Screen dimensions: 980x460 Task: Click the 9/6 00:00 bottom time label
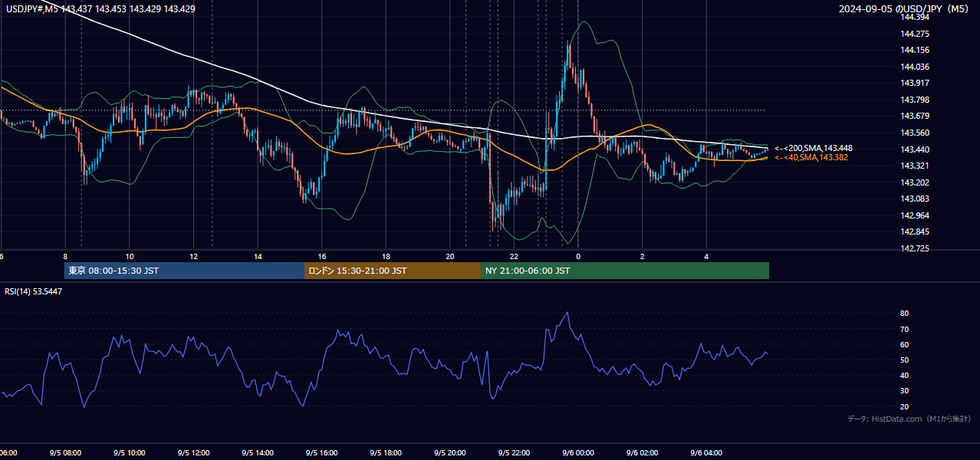pos(578,452)
